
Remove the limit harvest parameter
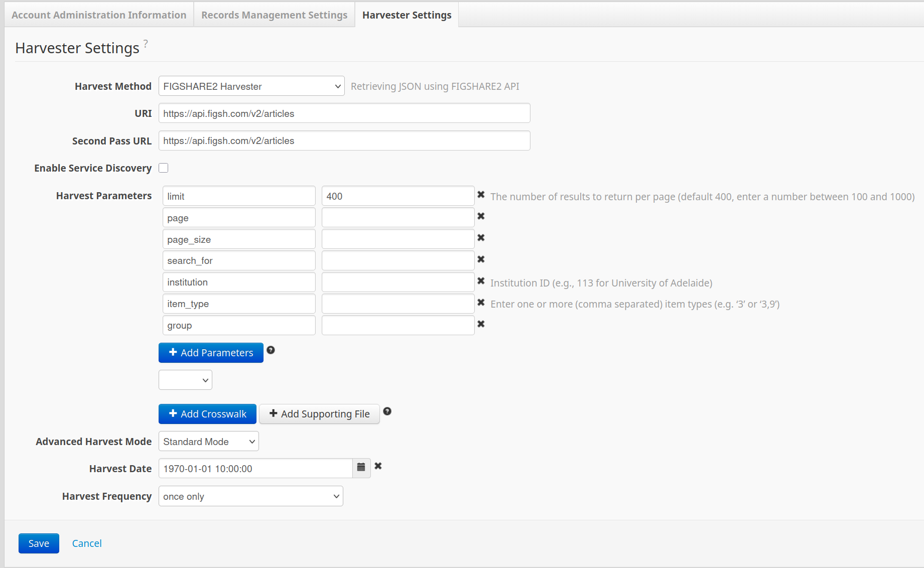pos(481,195)
